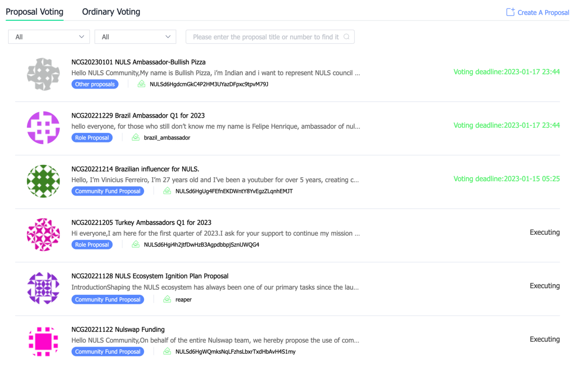The width and height of the screenshot is (588, 365).
Task: Click the green Brazilian influencer avatar
Action: [x=43, y=181]
